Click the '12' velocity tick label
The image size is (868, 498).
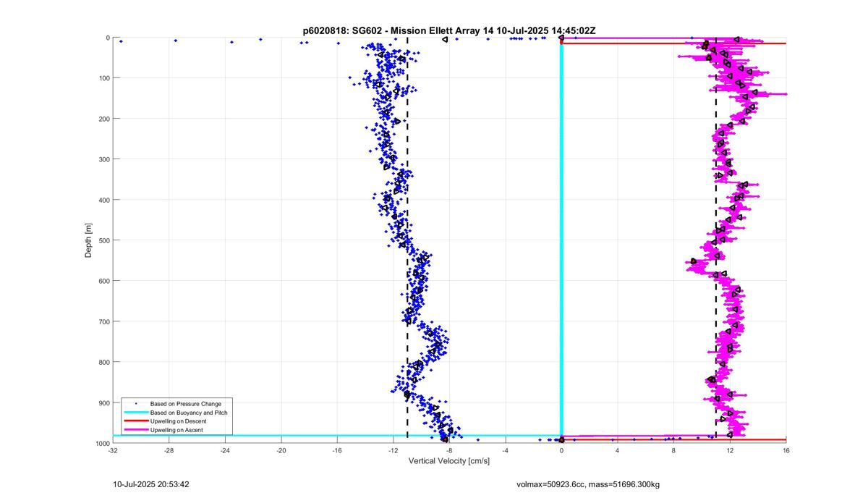[x=730, y=450]
